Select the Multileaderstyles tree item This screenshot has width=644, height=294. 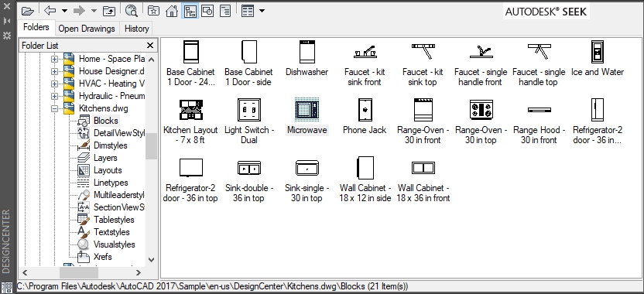(x=119, y=195)
